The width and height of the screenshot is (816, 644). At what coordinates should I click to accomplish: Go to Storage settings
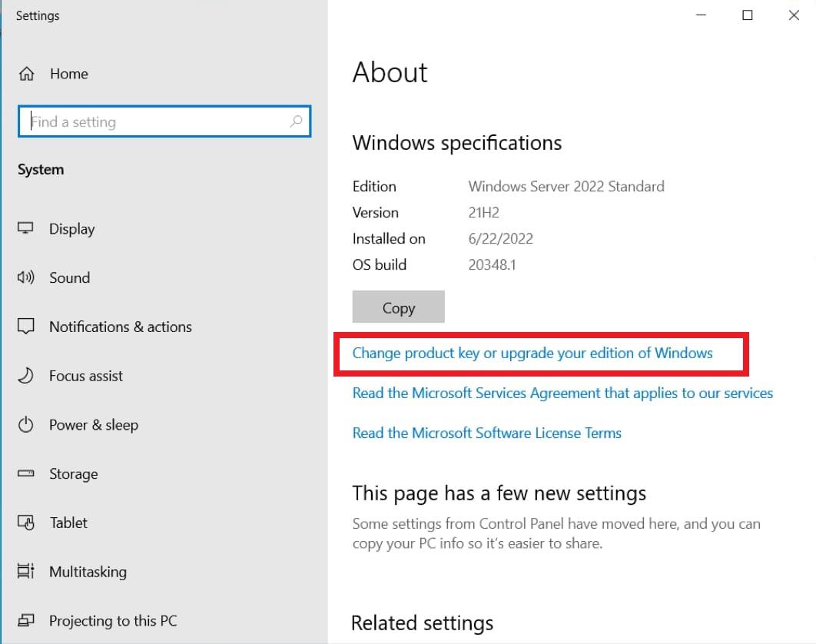click(x=73, y=474)
